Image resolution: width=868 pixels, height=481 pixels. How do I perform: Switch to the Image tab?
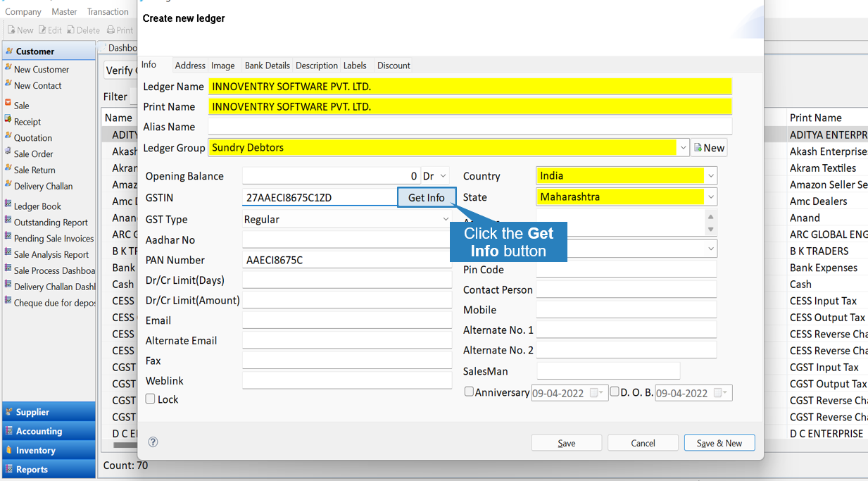(223, 65)
